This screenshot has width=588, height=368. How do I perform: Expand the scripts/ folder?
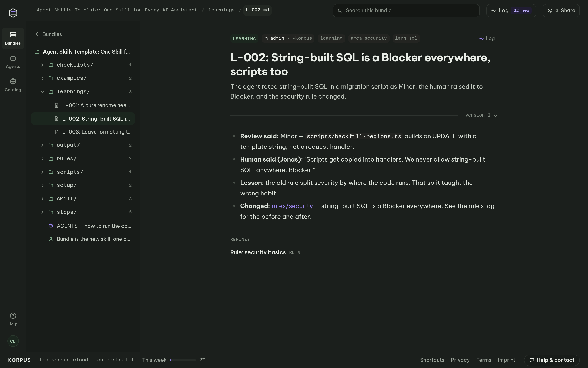[42, 172]
